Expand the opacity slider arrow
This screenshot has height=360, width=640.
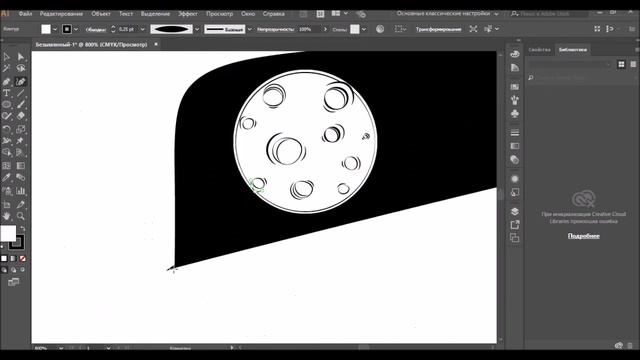[325, 29]
